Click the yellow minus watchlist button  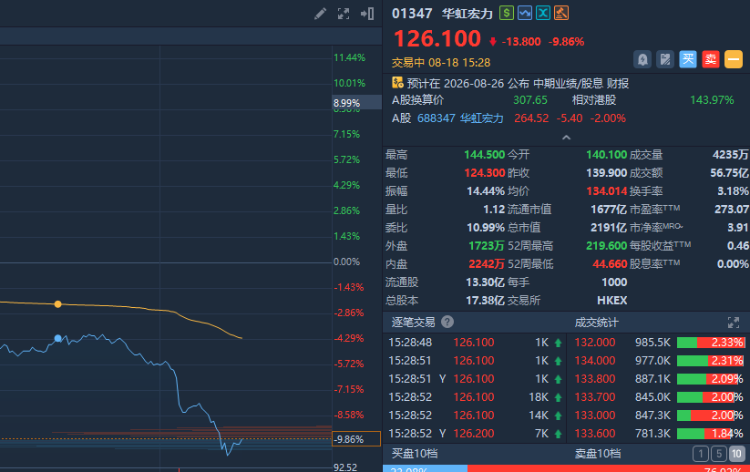click(x=733, y=59)
